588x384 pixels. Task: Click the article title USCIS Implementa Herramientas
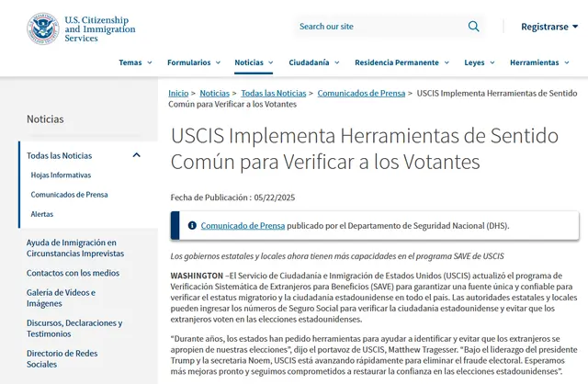(x=365, y=149)
